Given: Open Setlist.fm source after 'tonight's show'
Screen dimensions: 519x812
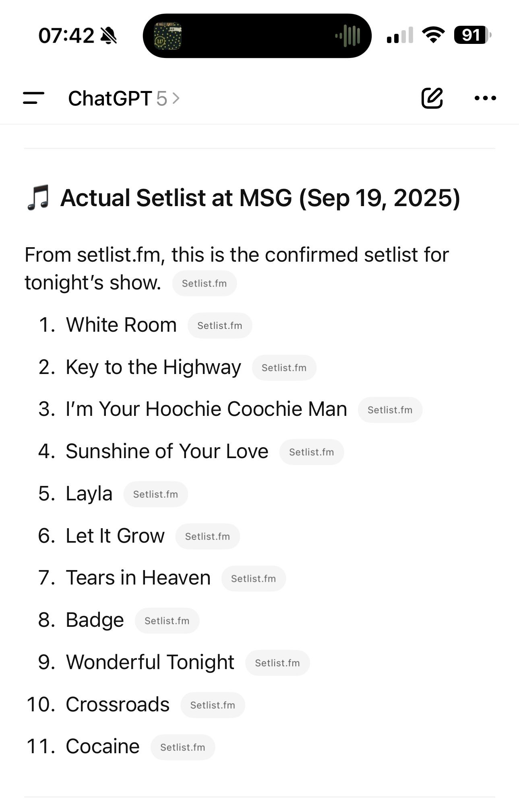Looking at the screenshot, I should (x=204, y=283).
